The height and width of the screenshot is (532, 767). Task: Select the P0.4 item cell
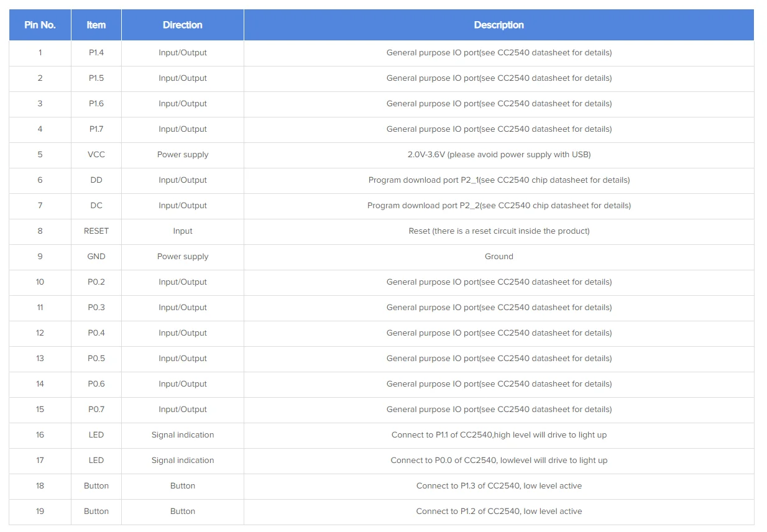pyautogui.click(x=96, y=333)
